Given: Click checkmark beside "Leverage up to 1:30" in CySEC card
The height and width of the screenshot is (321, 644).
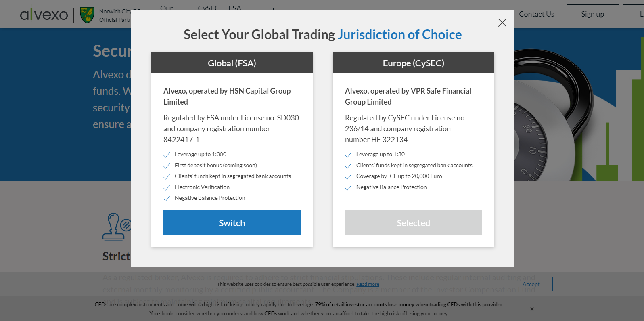Looking at the screenshot, I should 348,155.
